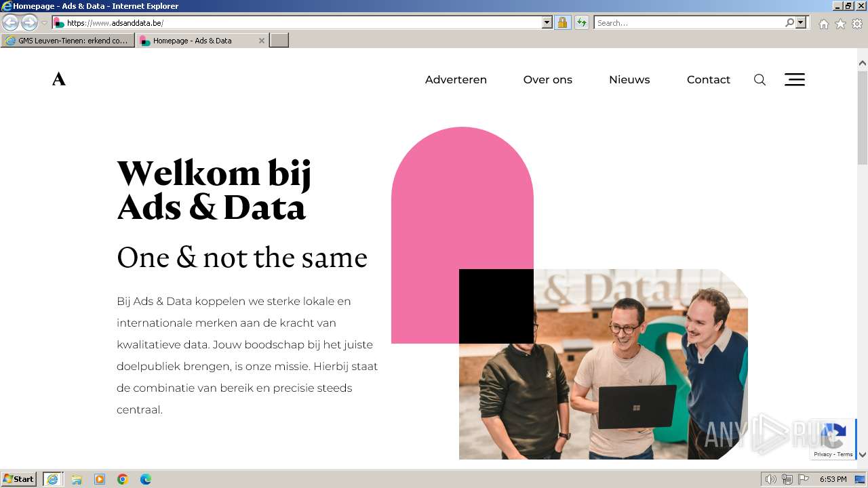Click the team photo image
The width and height of the screenshot is (868, 488).
pos(604,364)
